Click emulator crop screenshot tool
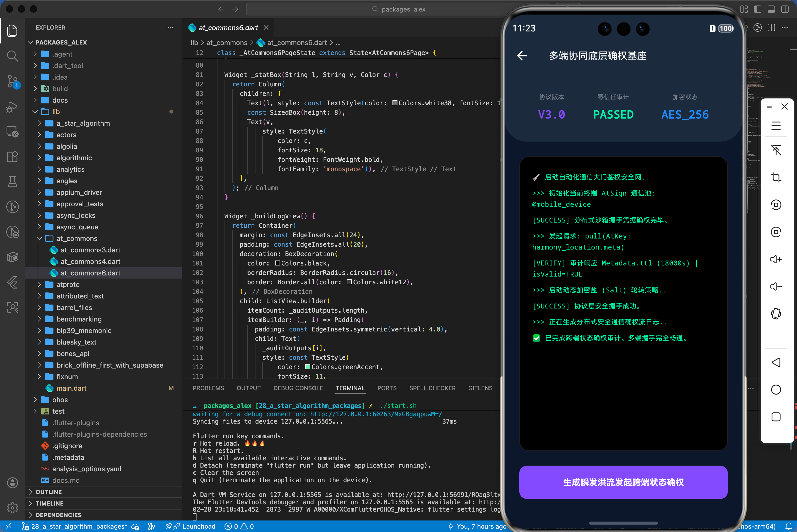The width and height of the screenshot is (797, 532). 776,178
